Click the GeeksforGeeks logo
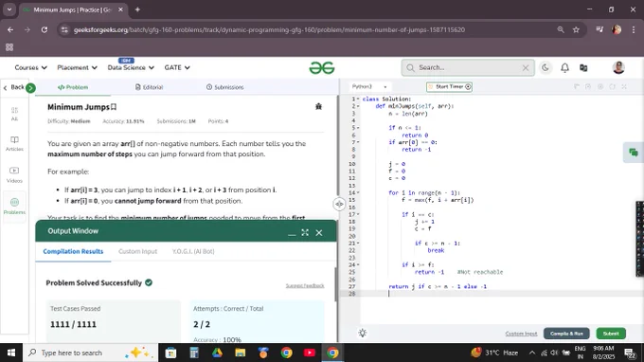 click(x=322, y=68)
